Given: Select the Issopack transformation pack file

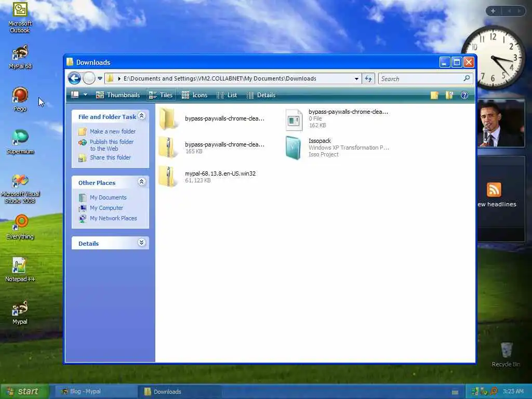Looking at the screenshot, I should [337, 148].
